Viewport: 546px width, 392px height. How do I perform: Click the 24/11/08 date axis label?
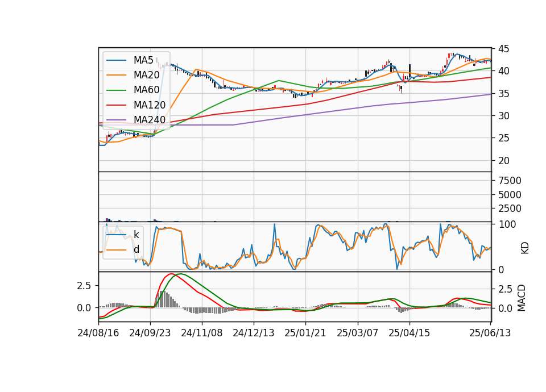(201, 333)
